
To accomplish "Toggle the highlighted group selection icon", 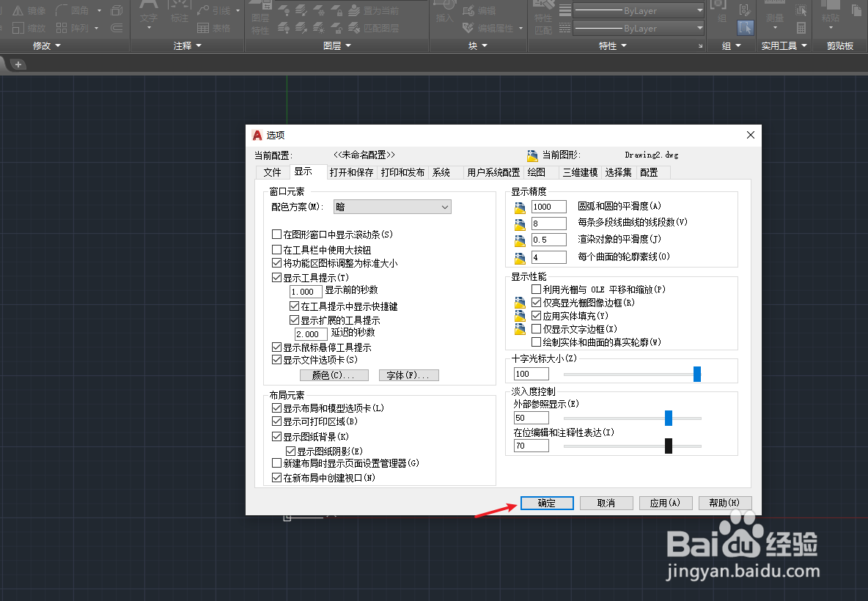I will [745, 28].
